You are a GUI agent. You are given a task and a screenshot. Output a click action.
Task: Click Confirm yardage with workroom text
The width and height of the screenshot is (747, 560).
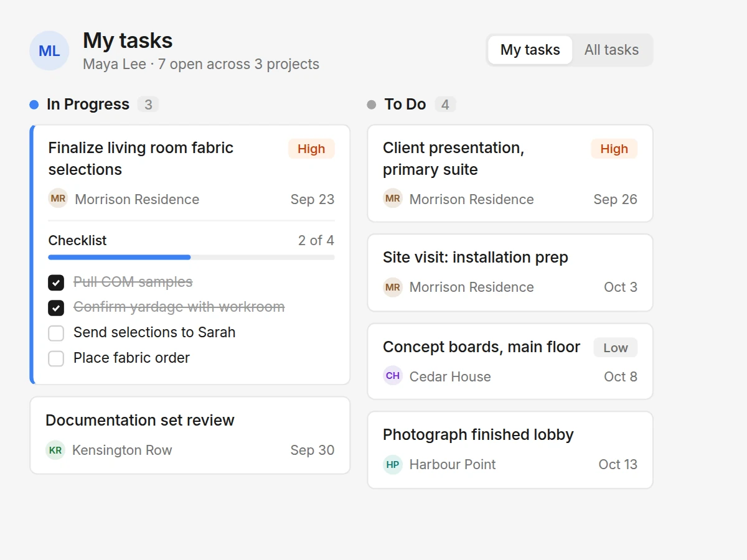[179, 307]
